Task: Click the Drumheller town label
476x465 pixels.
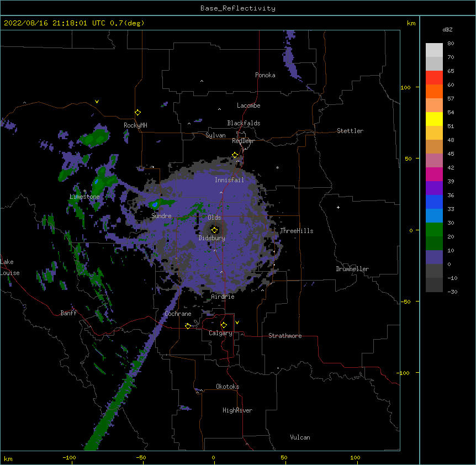Action: pyautogui.click(x=352, y=269)
